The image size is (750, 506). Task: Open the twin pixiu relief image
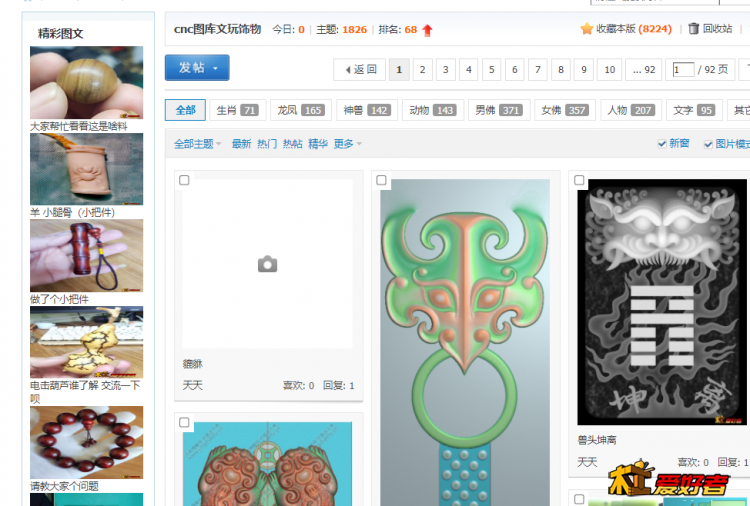click(267, 463)
